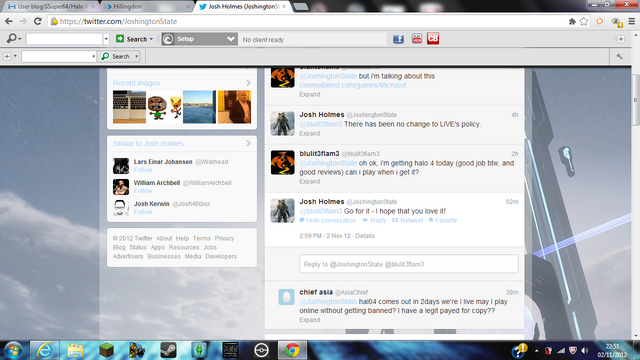Click the toolbar icon next to Facebook
This screenshot has height=360, width=640.
pyautogui.click(x=417, y=38)
